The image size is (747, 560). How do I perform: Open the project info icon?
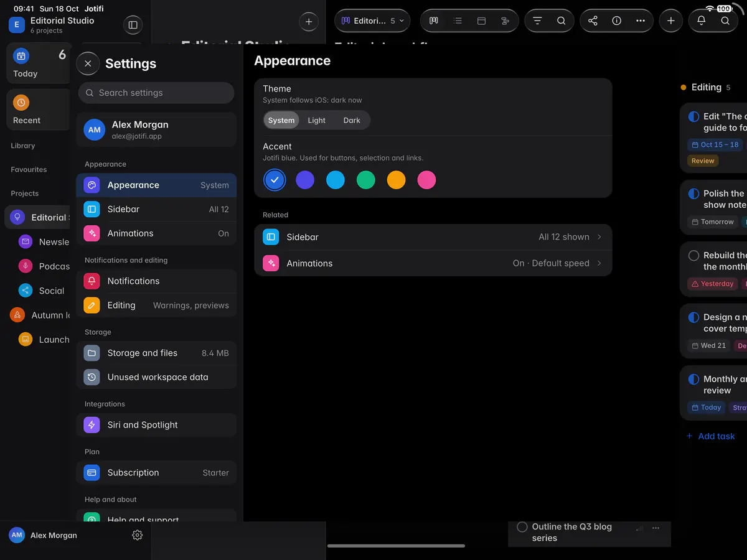pyautogui.click(x=616, y=21)
